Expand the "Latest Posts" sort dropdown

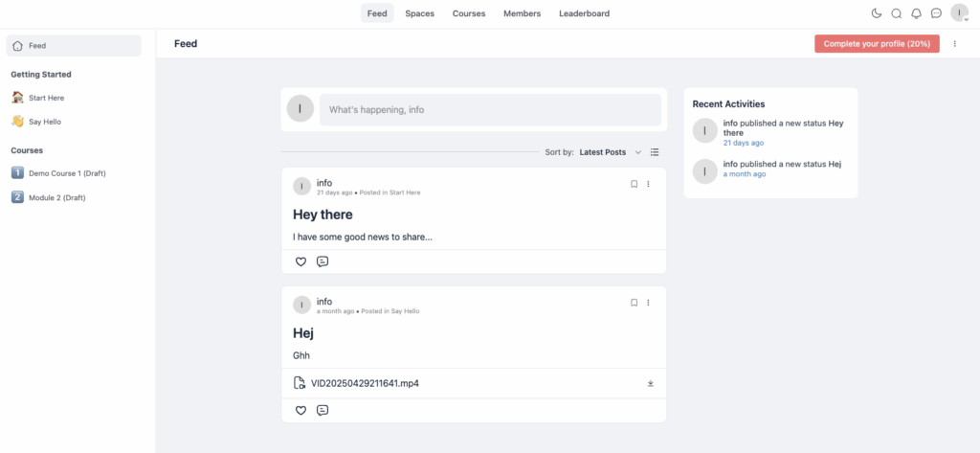coord(610,152)
